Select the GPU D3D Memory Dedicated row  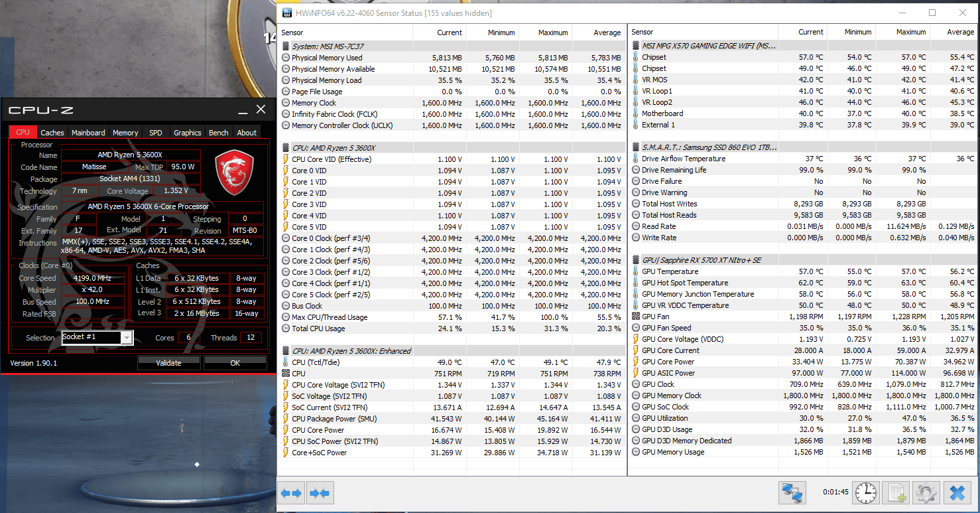[804, 441]
